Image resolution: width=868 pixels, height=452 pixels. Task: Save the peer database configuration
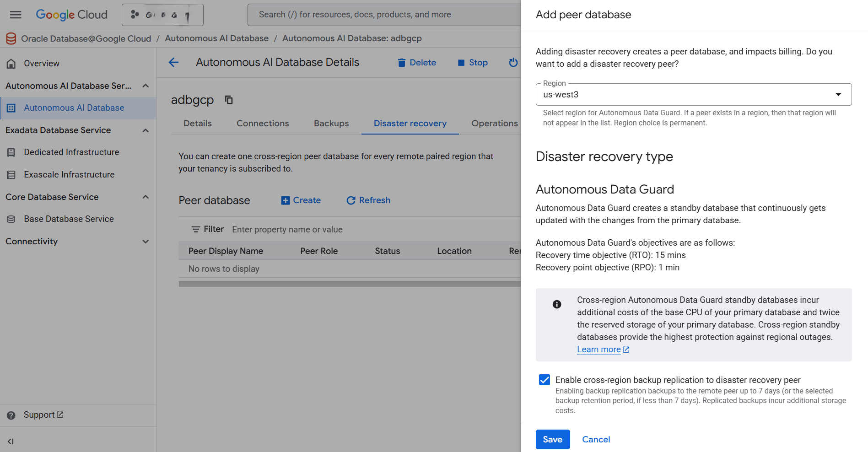click(552, 439)
